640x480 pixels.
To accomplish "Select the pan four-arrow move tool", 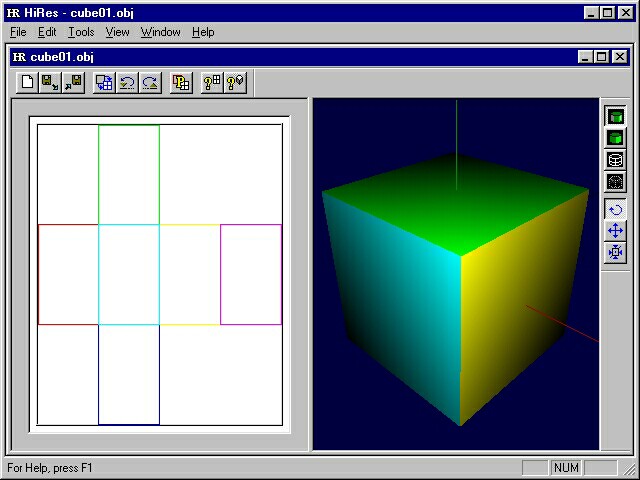I will coord(616,231).
